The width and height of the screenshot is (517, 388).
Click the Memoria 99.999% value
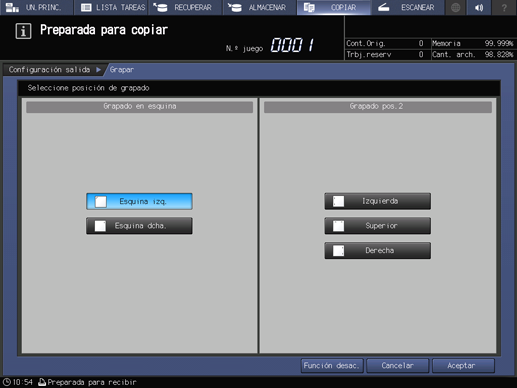(x=499, y=43)
